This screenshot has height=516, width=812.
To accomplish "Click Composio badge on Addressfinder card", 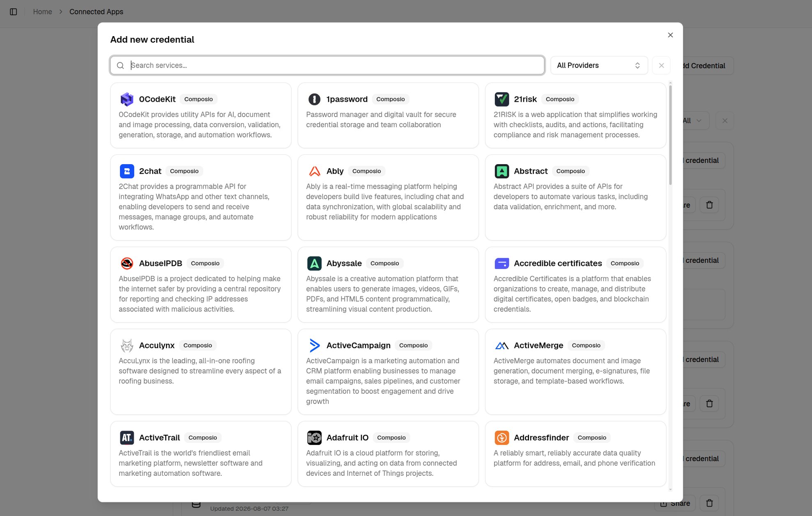I will [x=592, y=438].
